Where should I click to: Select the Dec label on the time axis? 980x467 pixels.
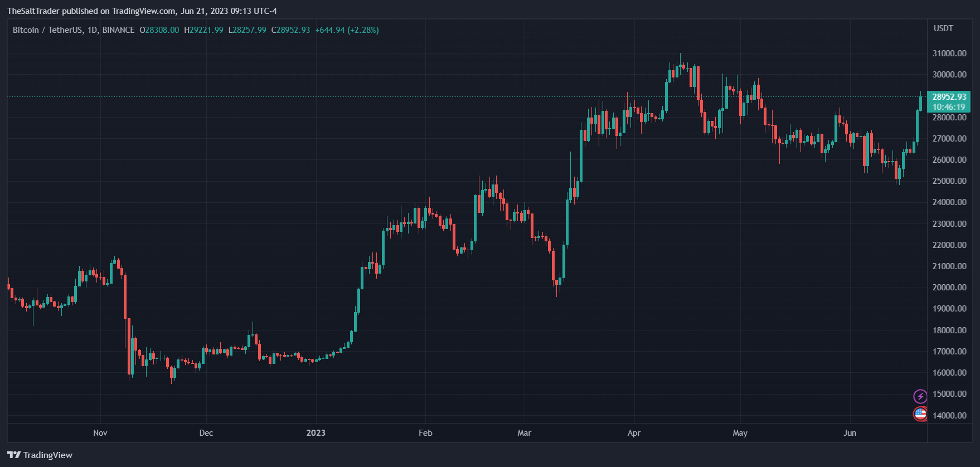(x=206, y=433)
